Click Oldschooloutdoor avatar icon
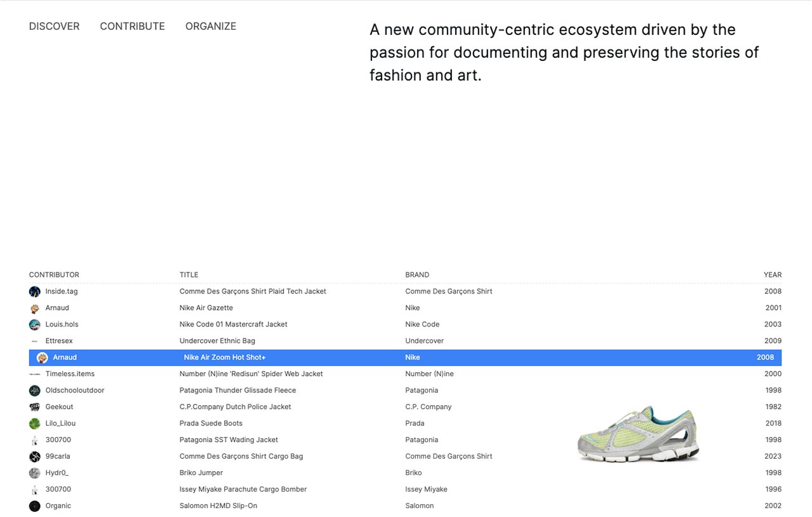 pyautogui.click(x=35, y=391)
